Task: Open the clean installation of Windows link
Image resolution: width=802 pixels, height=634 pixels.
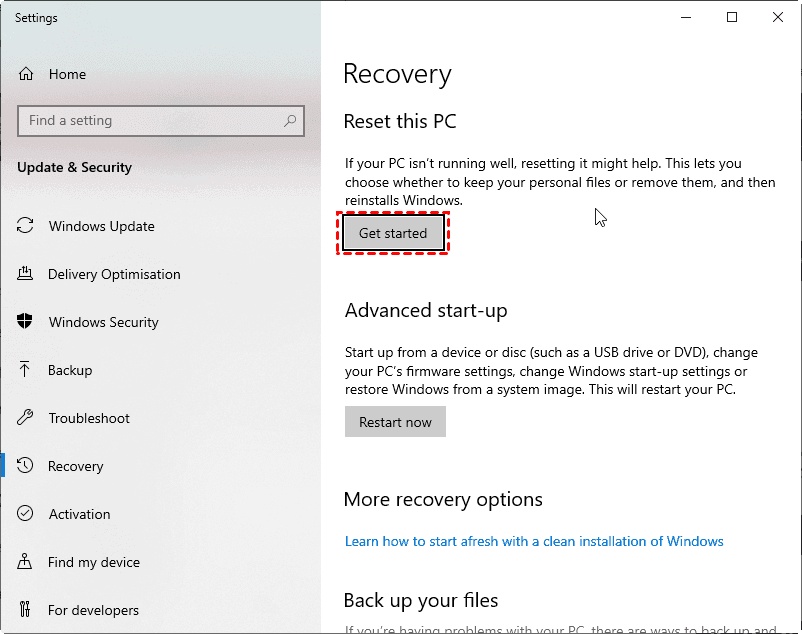Action: (x=534, y=541)
